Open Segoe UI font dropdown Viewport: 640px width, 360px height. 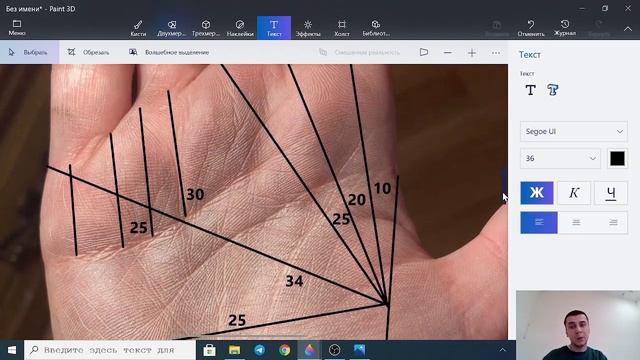[x=573, y=131]
